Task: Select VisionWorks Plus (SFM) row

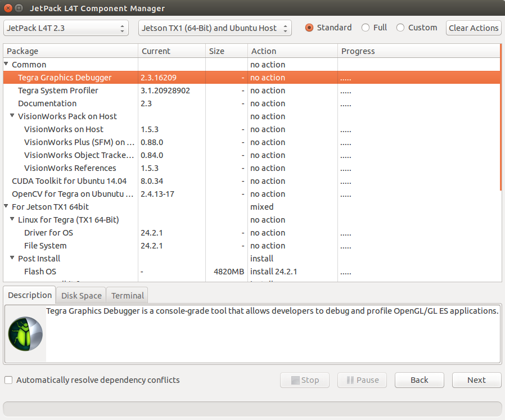Action: point(251,142)
